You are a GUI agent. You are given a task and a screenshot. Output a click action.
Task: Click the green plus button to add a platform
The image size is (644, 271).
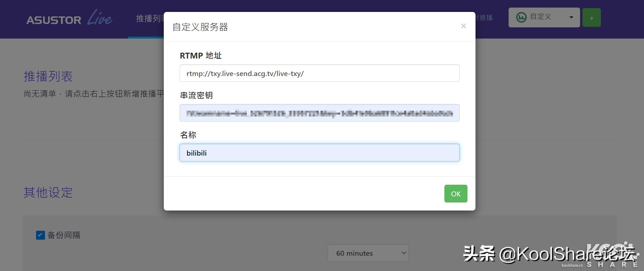pos(592,17)
